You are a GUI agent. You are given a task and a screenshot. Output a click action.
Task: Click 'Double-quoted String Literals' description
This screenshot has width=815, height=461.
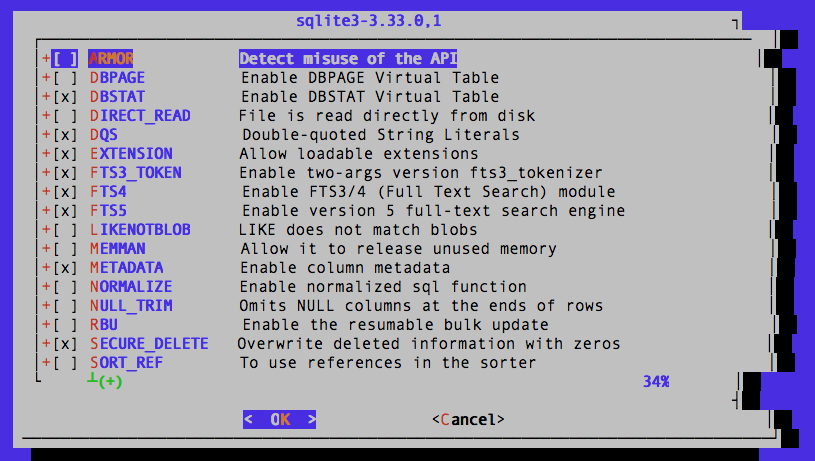381,135
